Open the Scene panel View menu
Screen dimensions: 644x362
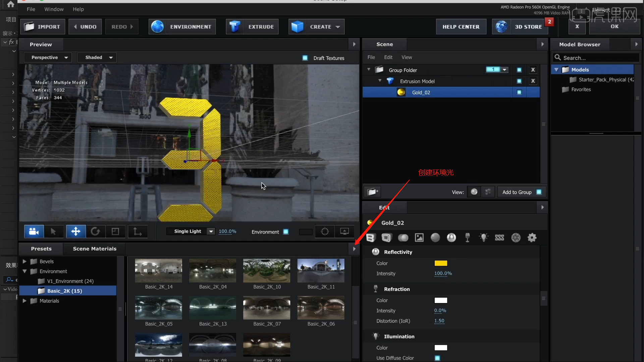pos(407,57)
